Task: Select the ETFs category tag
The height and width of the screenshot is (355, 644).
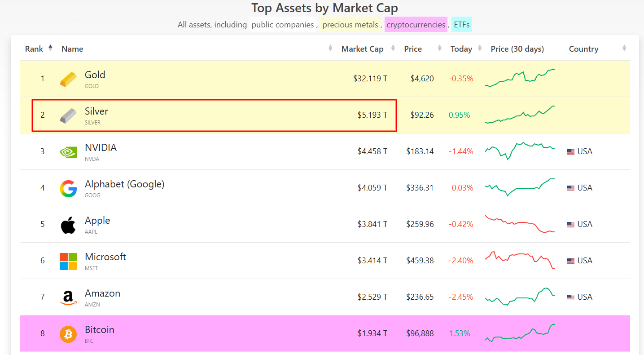Action: pyautogui.click(x=461, y=25)
